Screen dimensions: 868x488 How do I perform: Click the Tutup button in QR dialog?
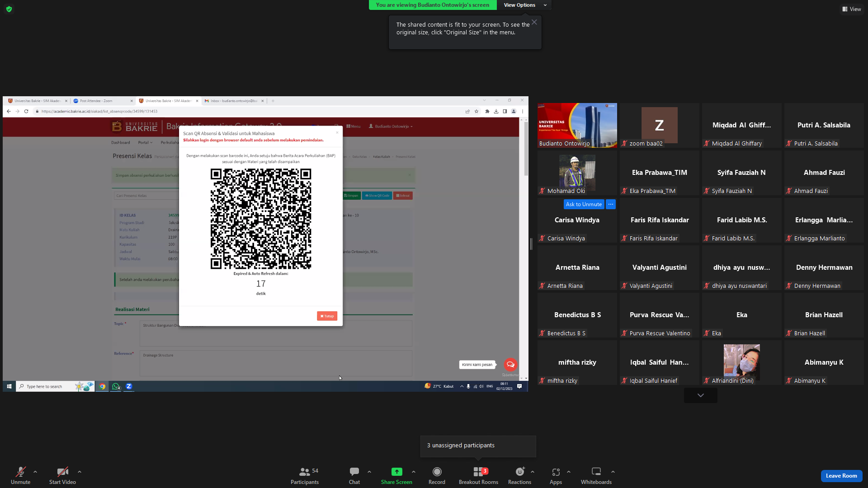(x=327, y=316)
